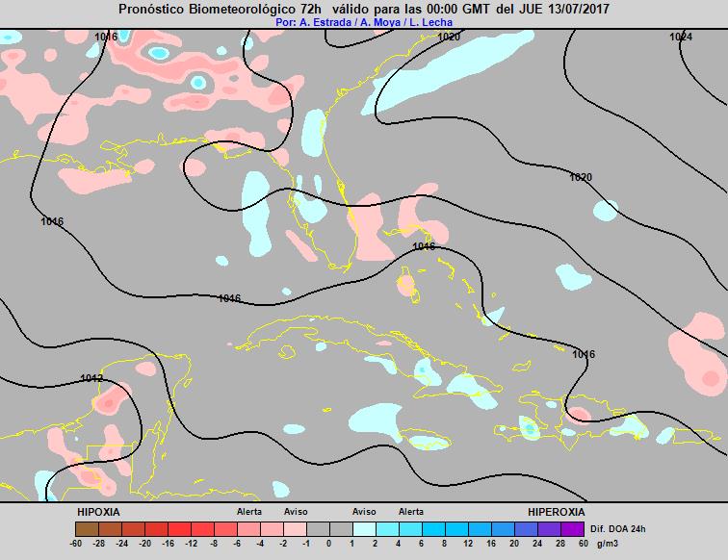Select the 'Dif. DOA 24h' legend label
This screenshot has width=728, height=560.
coord(618,529)
